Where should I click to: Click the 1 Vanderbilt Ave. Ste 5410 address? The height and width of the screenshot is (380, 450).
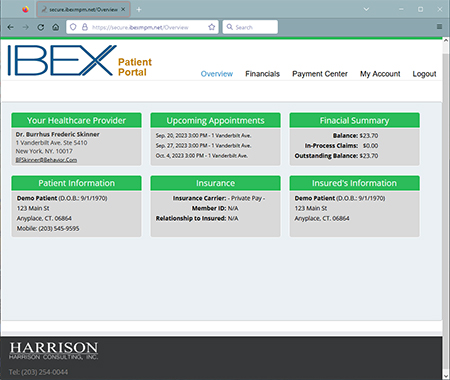click(51, 143)
